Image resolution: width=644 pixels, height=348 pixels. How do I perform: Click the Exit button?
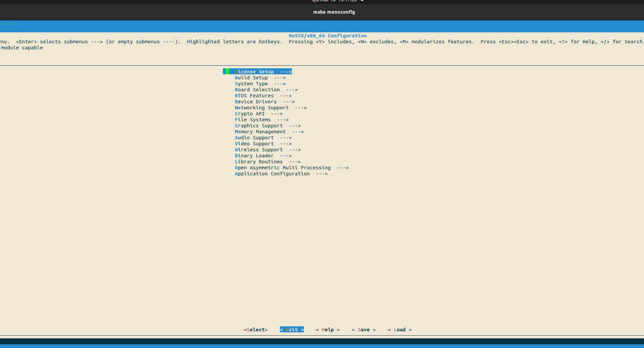point(292,330)
